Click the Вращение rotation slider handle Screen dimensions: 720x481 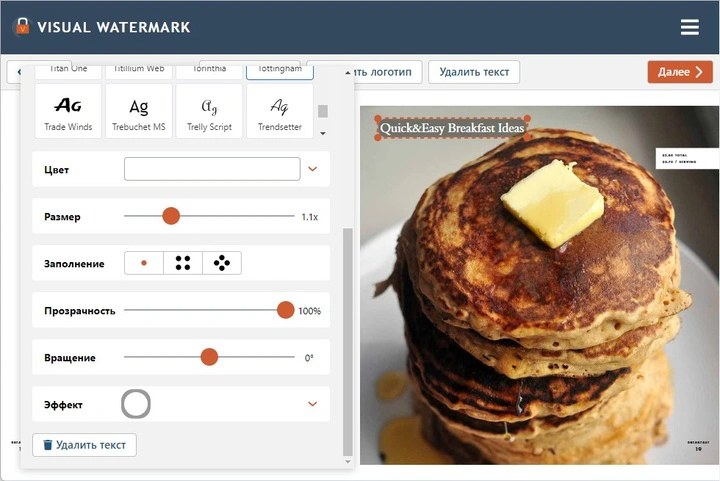pyautogui.click(x=209, y=357)
